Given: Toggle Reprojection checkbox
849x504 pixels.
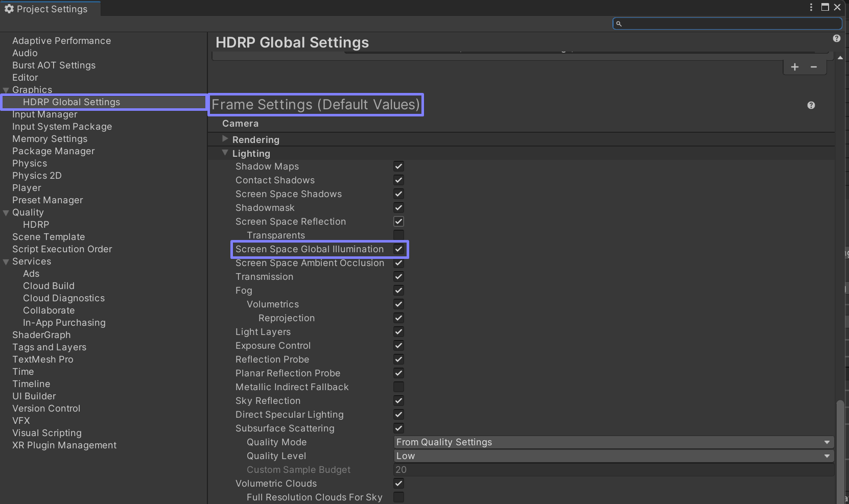Looking at the screenshot, I should pos(398,318).
